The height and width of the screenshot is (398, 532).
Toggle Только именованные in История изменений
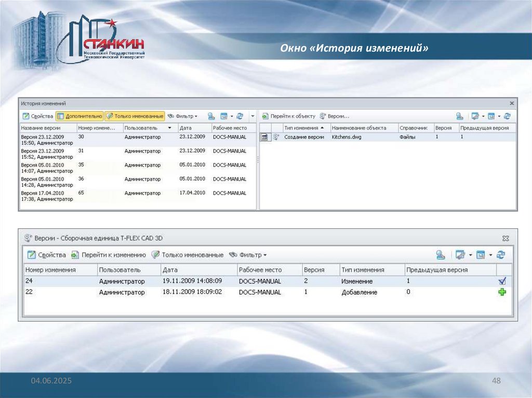click(135, 116)
